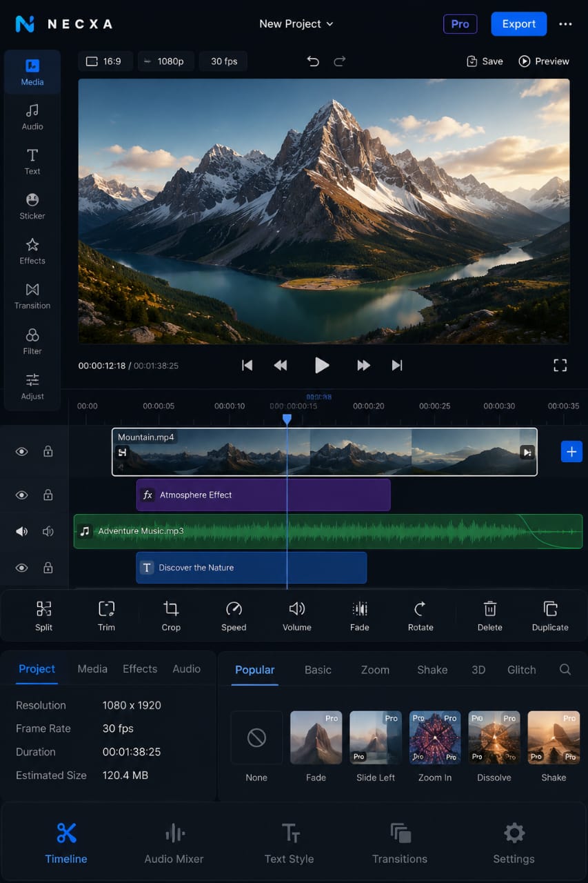Lock the Atmosphere Effect track

click(48, 495)
